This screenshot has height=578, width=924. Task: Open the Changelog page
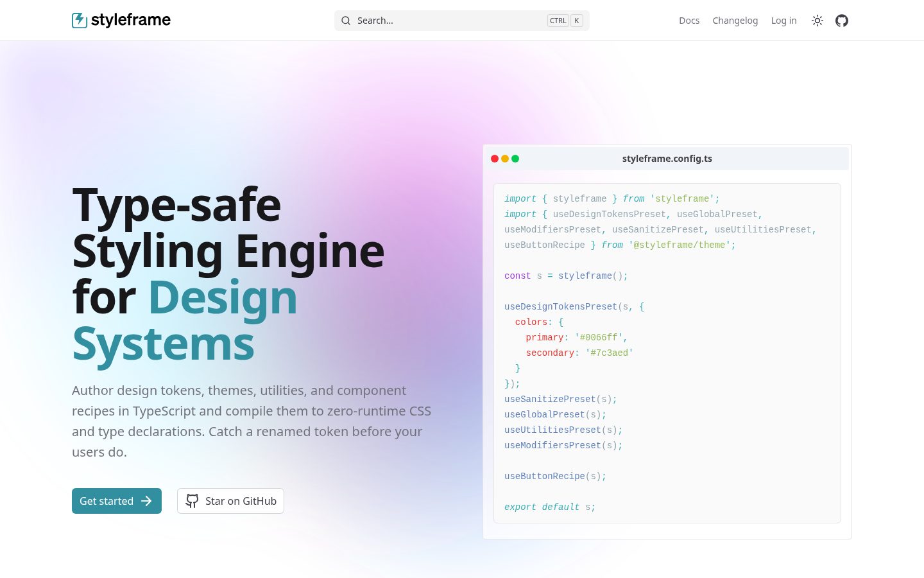click(x=735, y=21)
